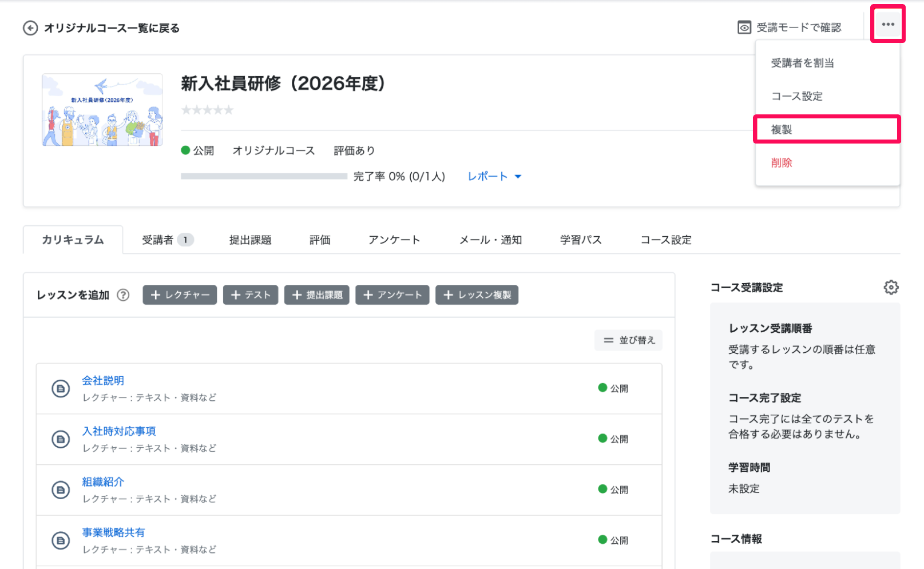Click the course completion progress bar
Viewport: 924px width, 569px height.
point(264,177)
